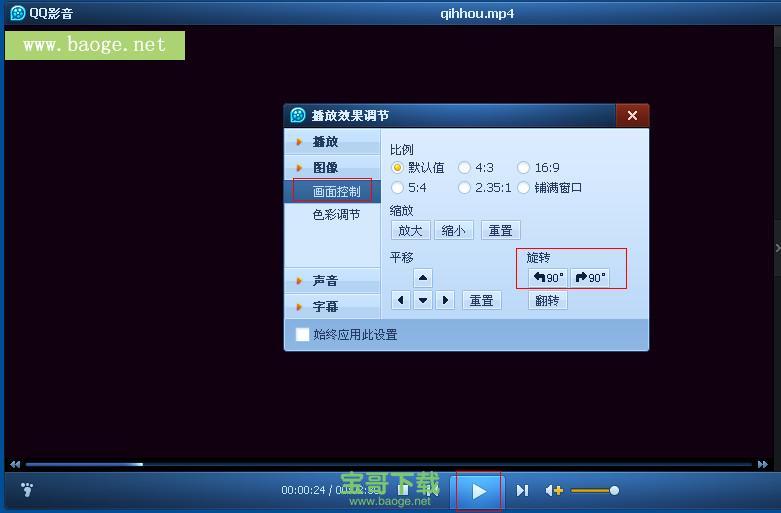Click the rewind arrows left of progress bar

(15, 464)
